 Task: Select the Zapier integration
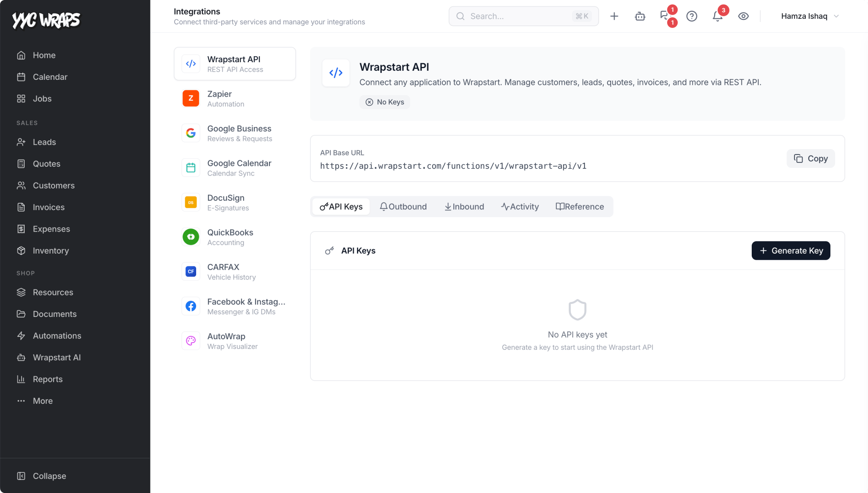coord(235,99)
